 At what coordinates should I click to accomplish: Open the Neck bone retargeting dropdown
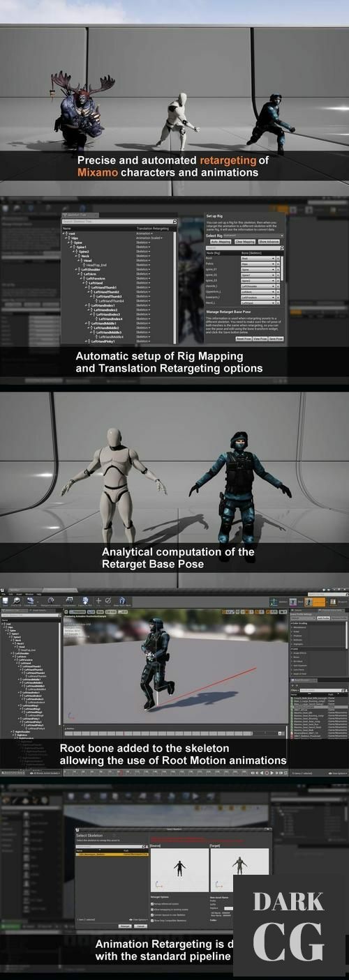[143, 257]
